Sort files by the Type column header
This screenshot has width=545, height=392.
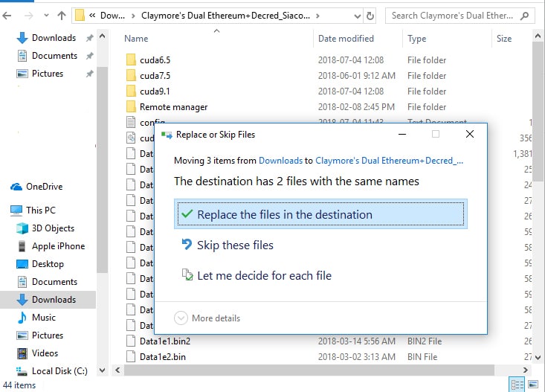click(x=417, y=39)
